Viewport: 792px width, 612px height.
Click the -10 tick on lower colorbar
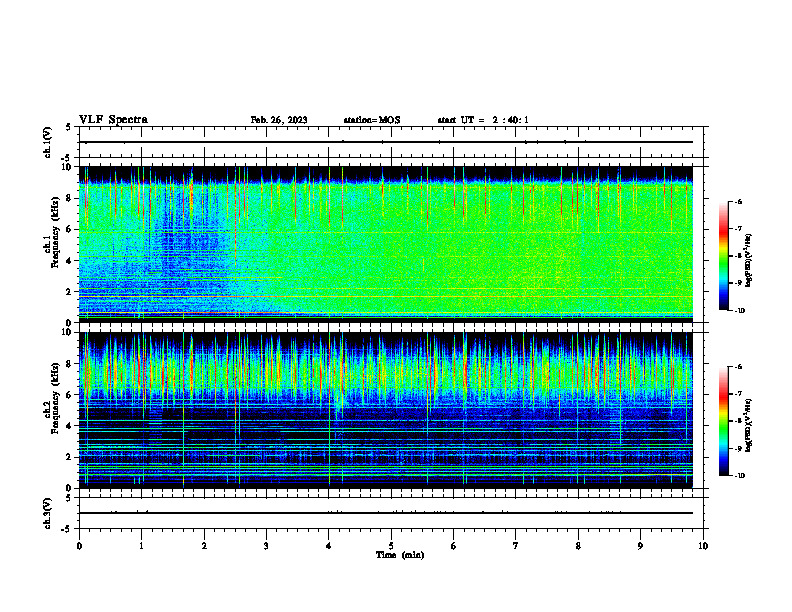click(x=738, y=476)
